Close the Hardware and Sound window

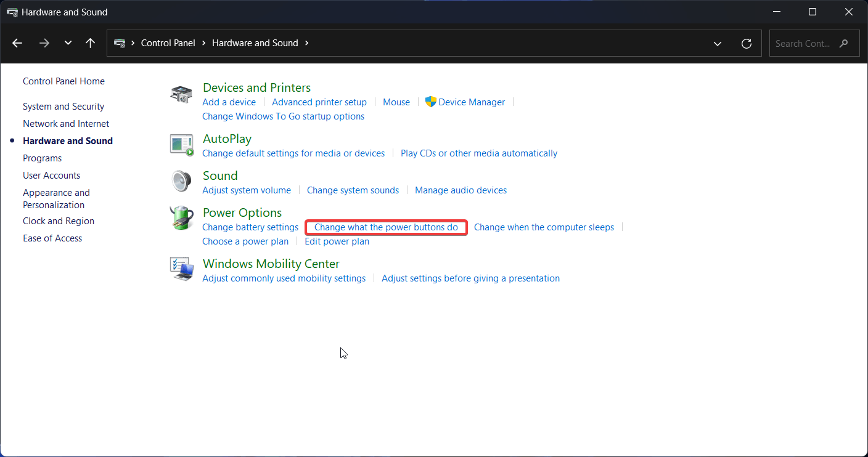click(x=849, y=12)
